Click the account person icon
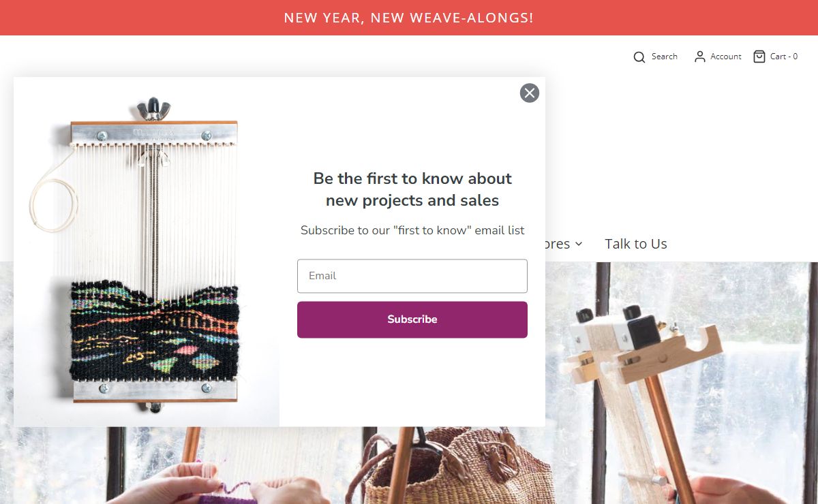818x504 pixels. (699, 57)
